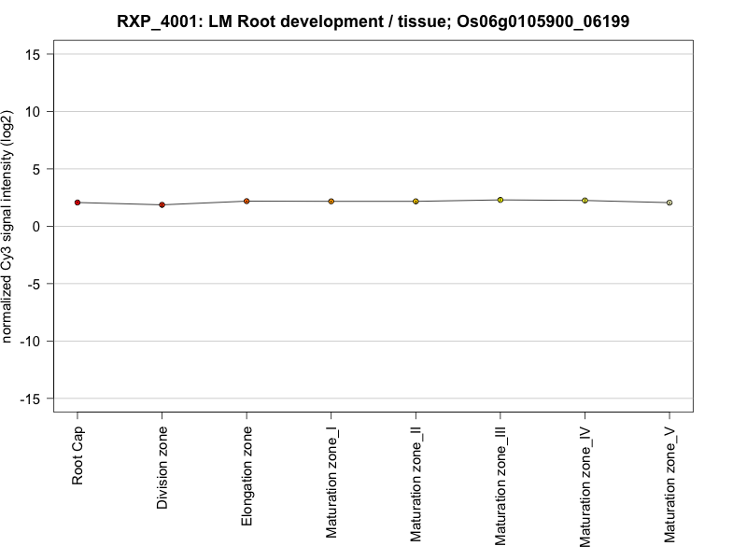Click the "Elongation zone" x-axis label
Viewport: 747px width, 560px height.
pos(247,476)
